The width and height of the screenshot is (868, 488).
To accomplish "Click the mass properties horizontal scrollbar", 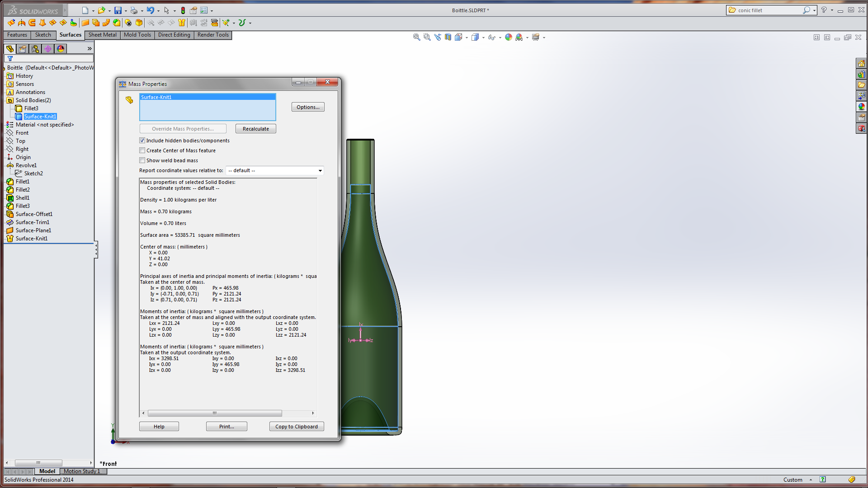I will click(x=215, y=413).
